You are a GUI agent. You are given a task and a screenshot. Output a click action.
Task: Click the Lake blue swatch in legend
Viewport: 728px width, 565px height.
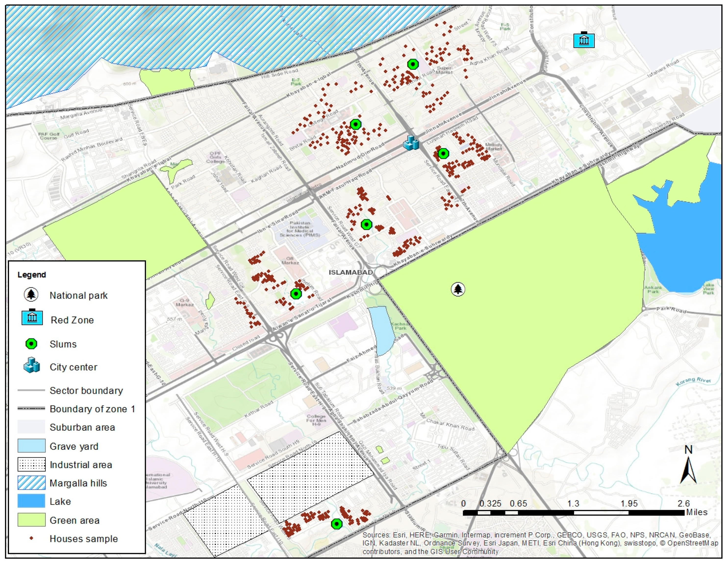(x=31, y=501)
